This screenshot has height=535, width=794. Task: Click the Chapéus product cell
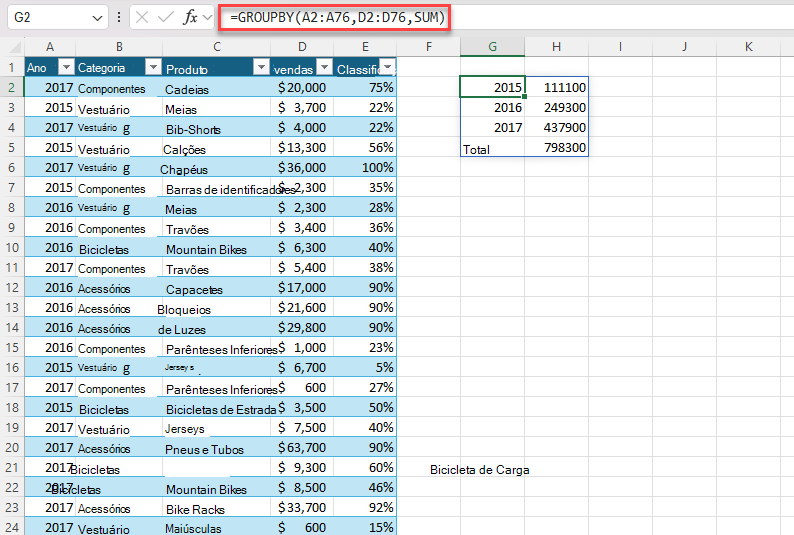tap(217, 168)
